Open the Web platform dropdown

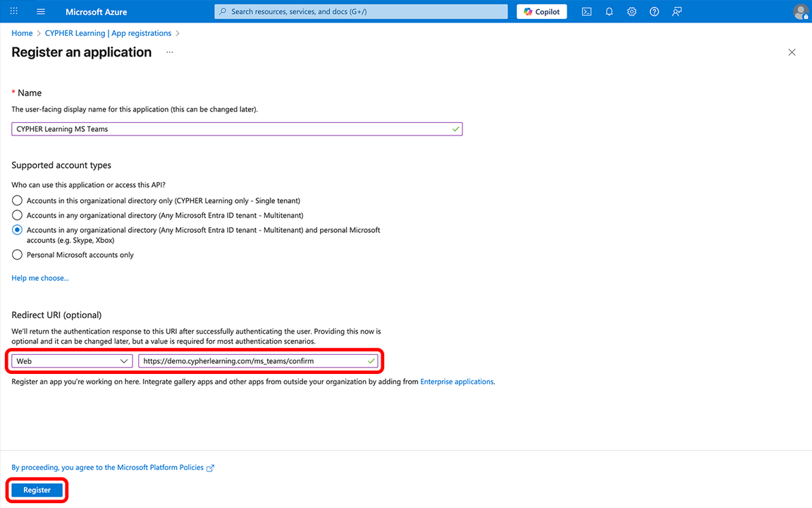coord(72,361)
